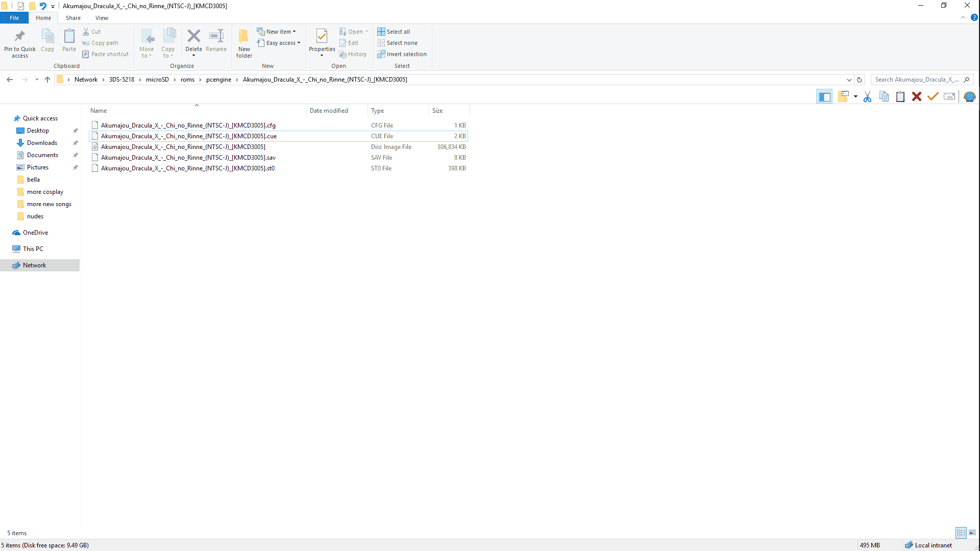Open the blue Help question mark
The height and width of the screenshot is (551, 980).
[x=974, y=17]
